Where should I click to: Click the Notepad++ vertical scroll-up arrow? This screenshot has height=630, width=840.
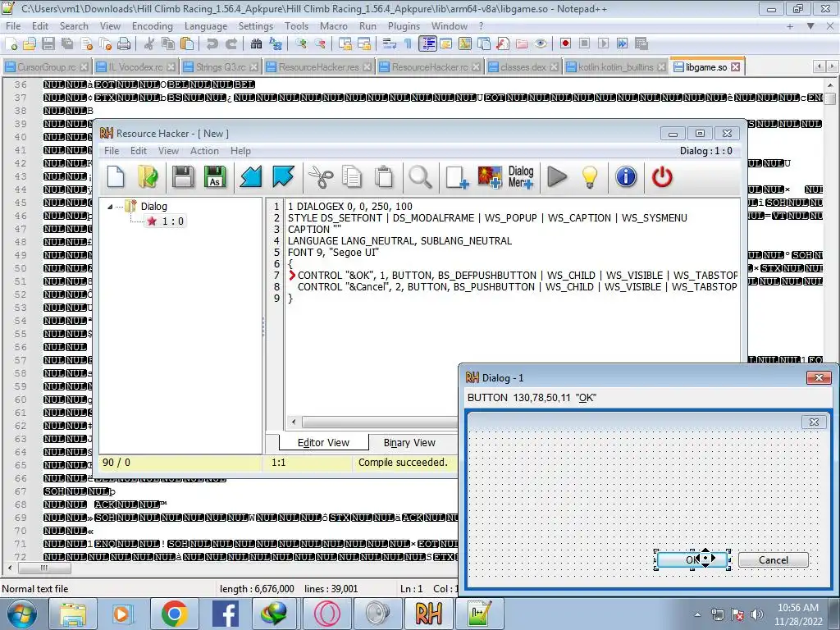click(830, 85)
